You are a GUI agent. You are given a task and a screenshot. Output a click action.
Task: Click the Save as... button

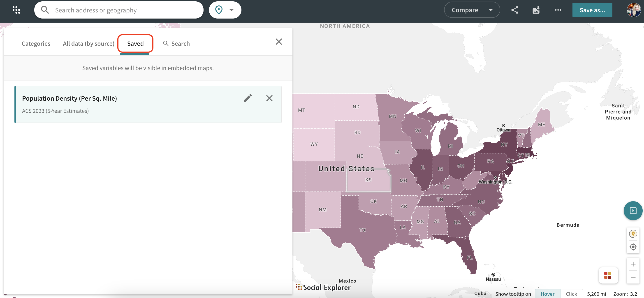(592, 10)
